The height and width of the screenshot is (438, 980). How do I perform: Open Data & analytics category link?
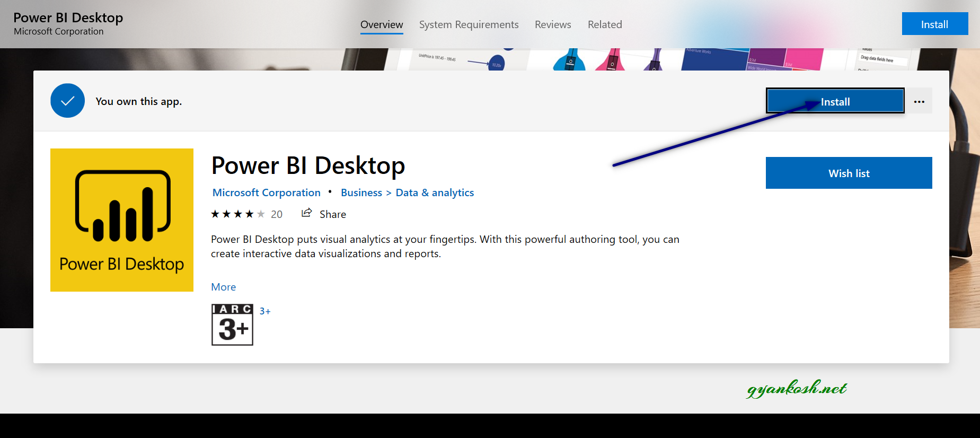435,192
